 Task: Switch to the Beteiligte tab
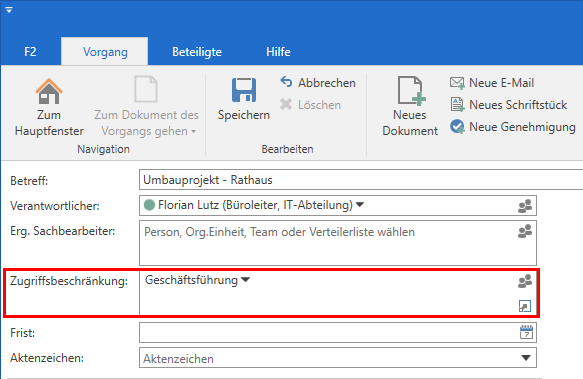click(x=197, y=52)
